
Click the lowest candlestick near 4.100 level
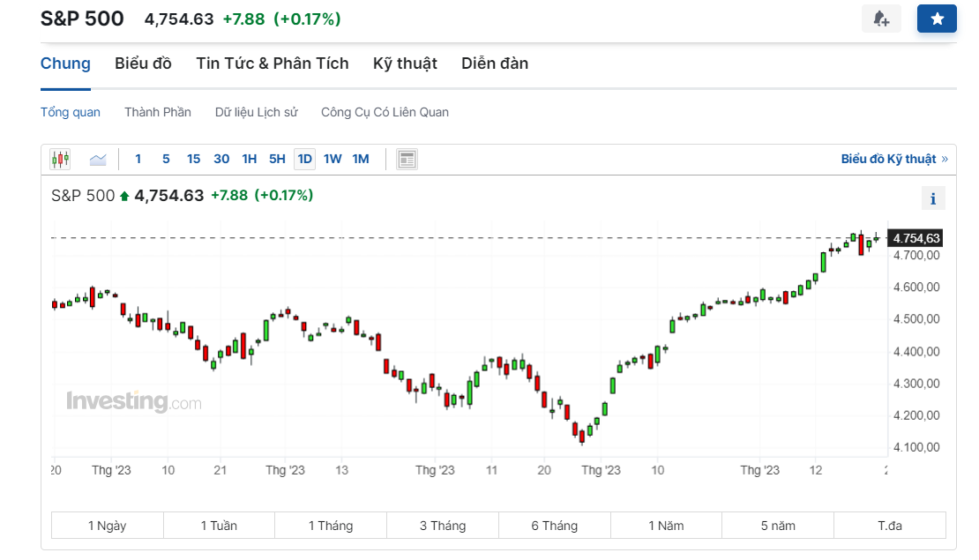(582, 435)
